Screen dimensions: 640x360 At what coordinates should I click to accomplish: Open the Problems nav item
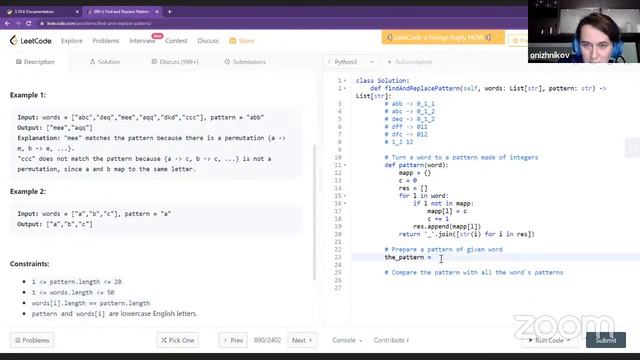pos(106,41)
